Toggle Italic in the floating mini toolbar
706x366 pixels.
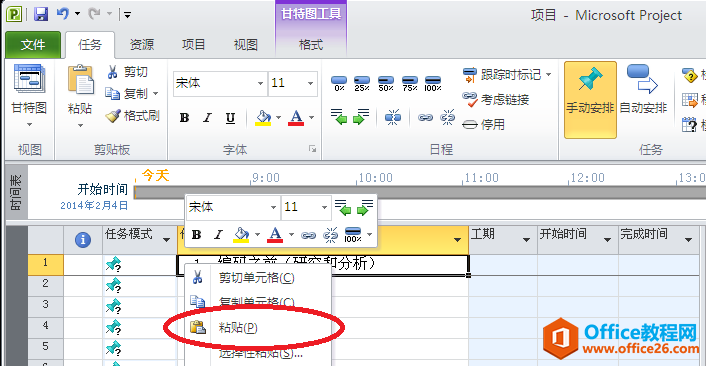coord(218,235)
